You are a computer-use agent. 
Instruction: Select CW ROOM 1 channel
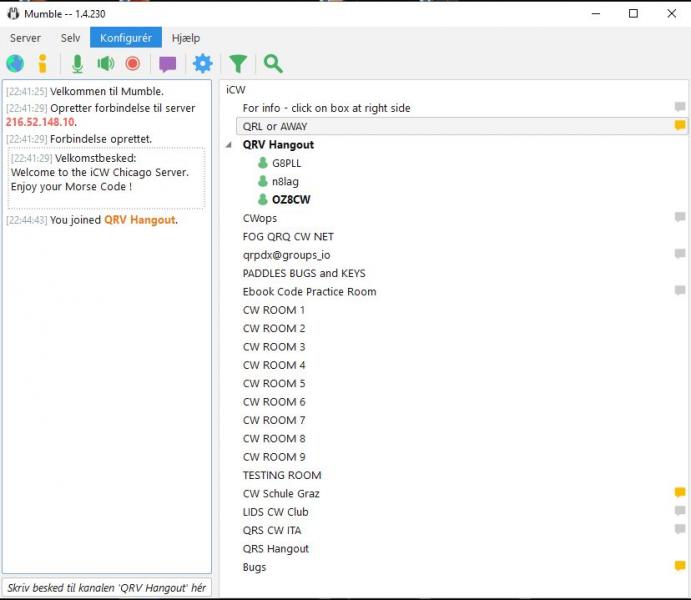274,310
